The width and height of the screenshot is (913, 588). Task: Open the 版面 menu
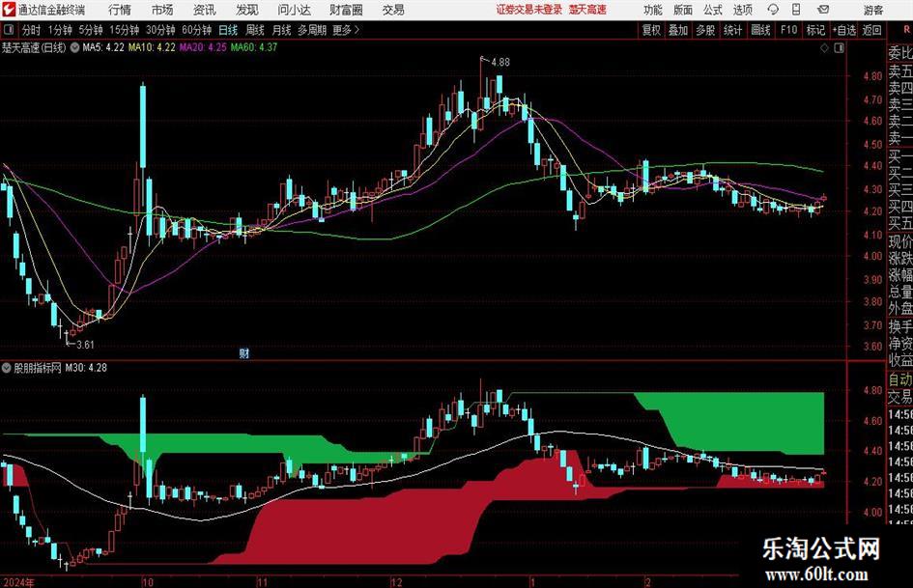click(682, 10)
